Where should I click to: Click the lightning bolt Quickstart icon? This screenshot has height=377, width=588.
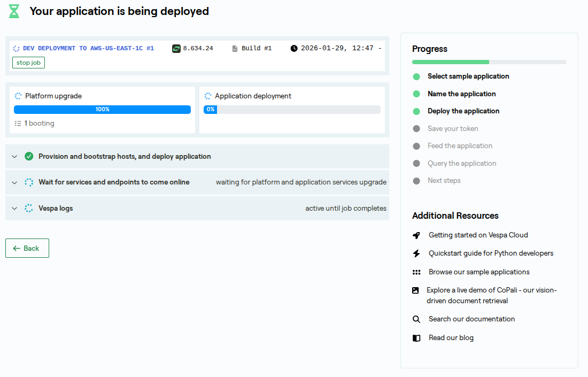416,253
